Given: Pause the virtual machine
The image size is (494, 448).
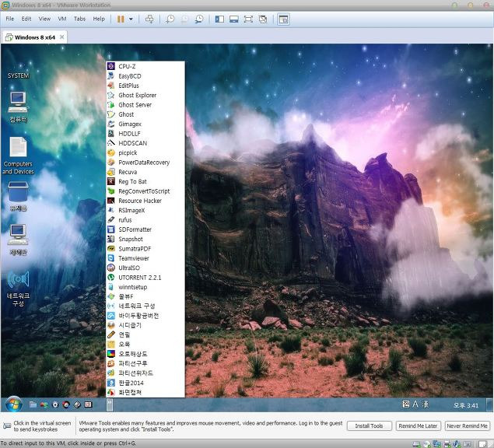Looking at the screenshot, I should [121, 19].
